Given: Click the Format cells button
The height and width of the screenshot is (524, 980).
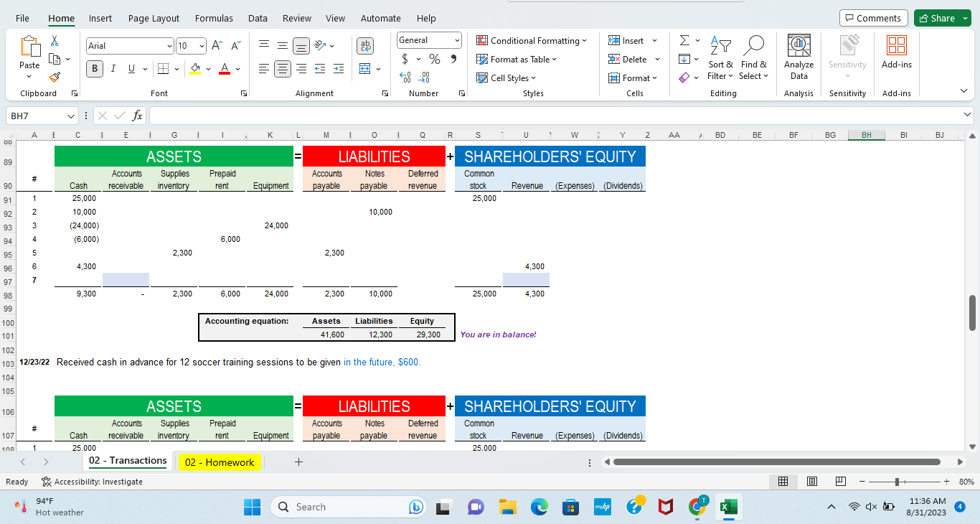Looking at the screenshot, I should (x=633, y=78).
